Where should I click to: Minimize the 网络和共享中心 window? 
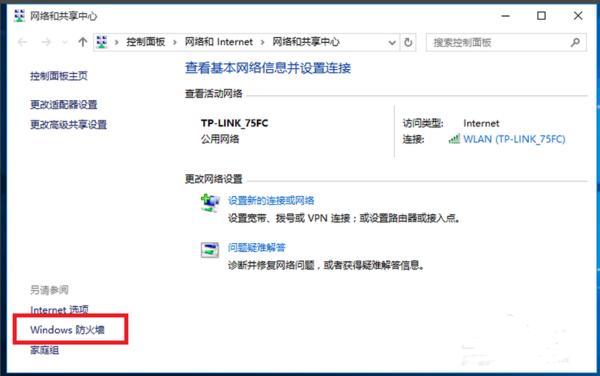(x=505, y=16)
